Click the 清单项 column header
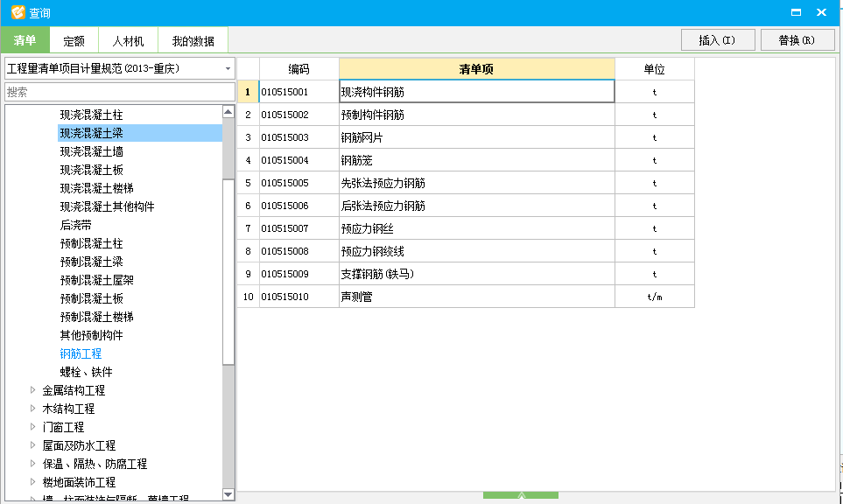The width and height of the screenshot is (843, 504). [x=477, y=69]
